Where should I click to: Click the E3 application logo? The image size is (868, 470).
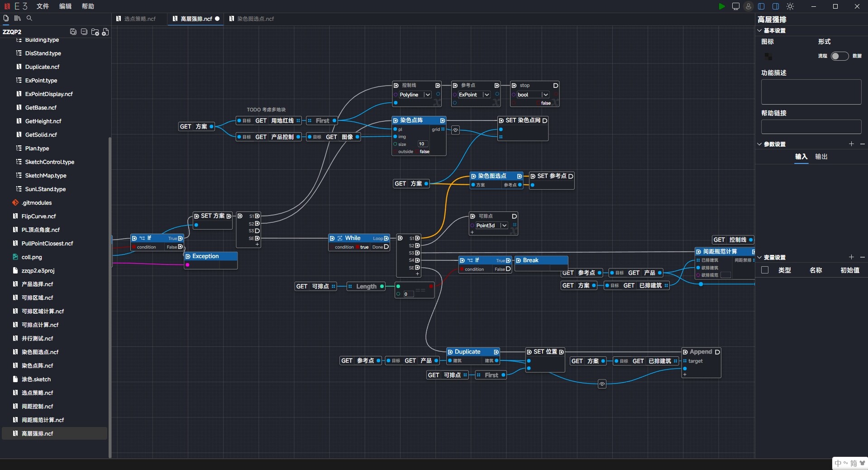pos(7,6)
